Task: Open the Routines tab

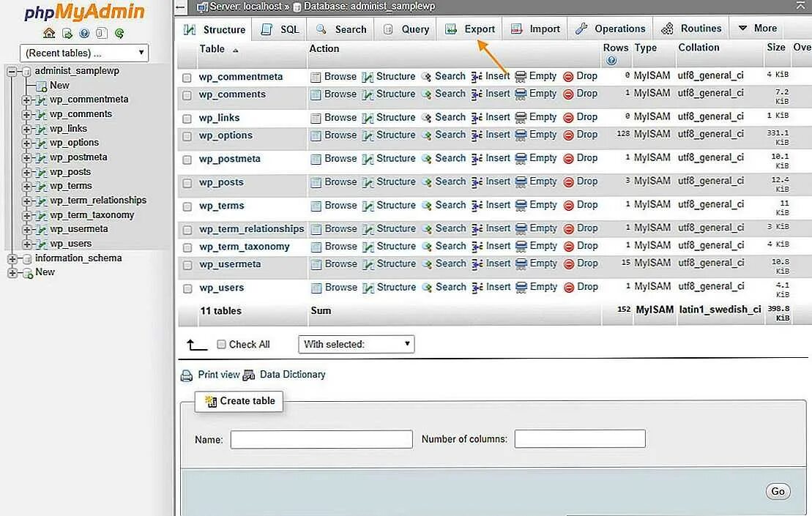Action: tap(691, 29)
